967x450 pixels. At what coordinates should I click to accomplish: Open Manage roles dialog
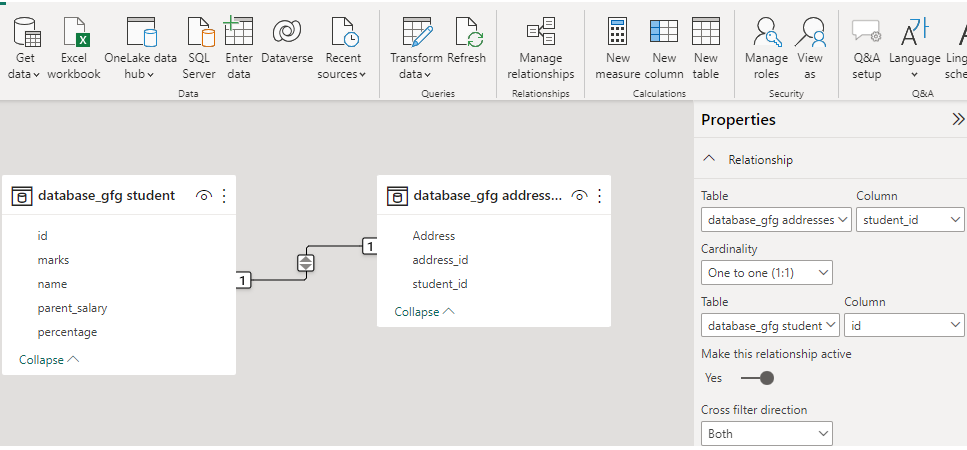(x=767, y=49)
